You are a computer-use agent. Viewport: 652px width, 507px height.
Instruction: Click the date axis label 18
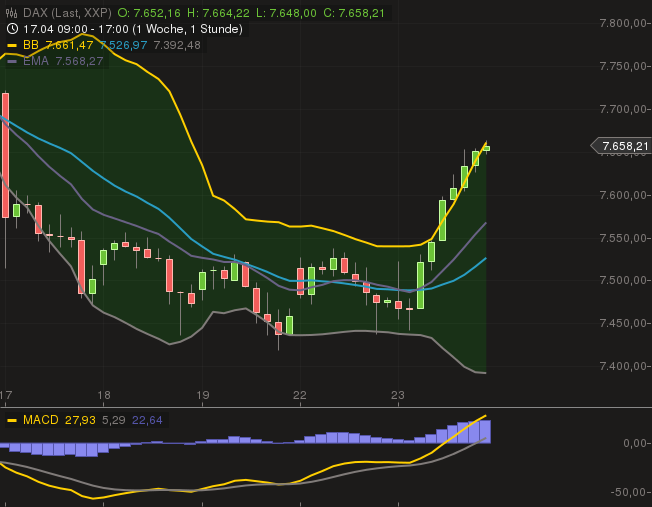click(x=104, y=395)
